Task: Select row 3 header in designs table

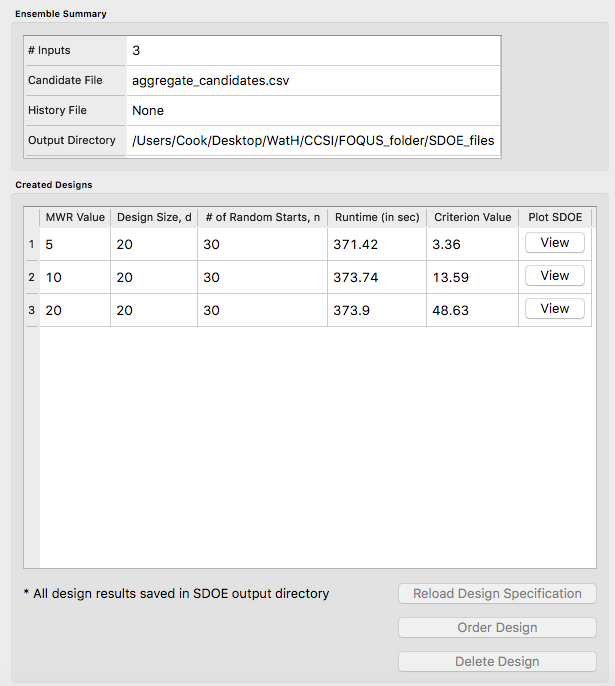Action: [x=31, y=310]
